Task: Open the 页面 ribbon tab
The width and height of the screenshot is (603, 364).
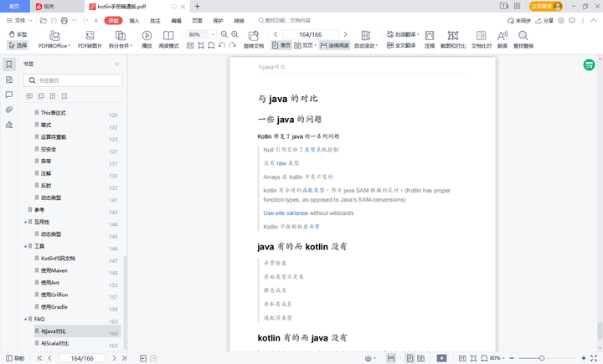Action: click(198, 20)
